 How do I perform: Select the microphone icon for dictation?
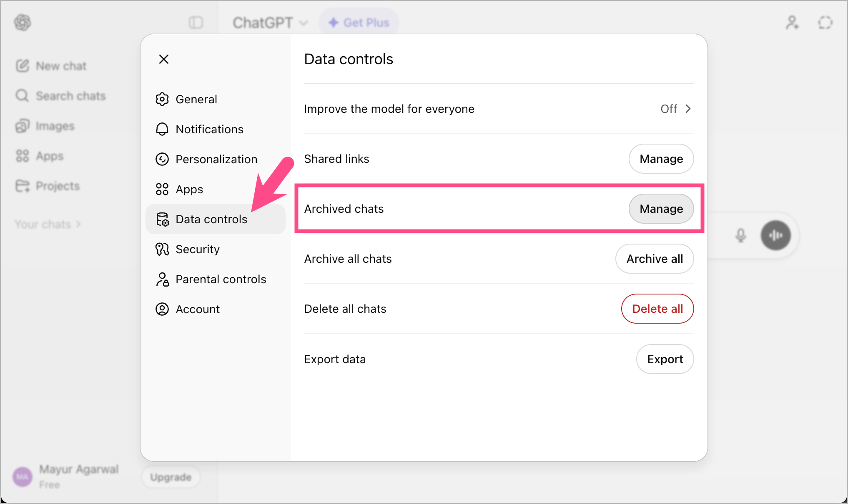coord(740,235)
